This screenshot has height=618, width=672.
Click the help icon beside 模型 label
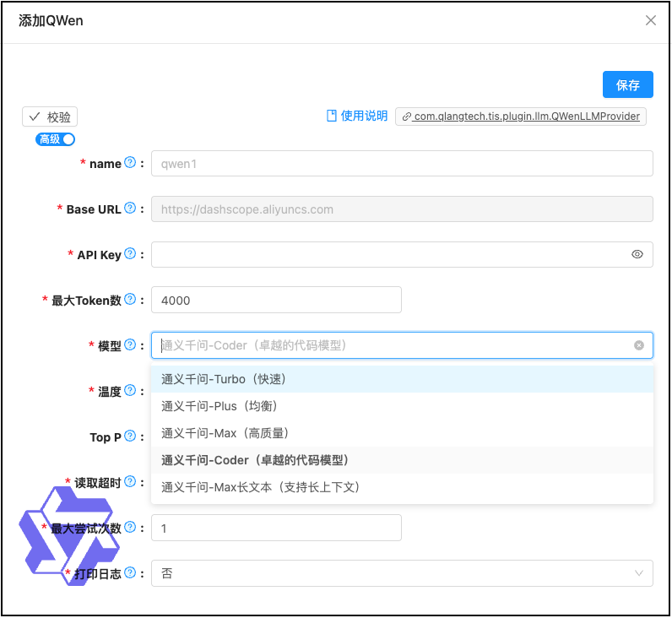pos(130,345)
